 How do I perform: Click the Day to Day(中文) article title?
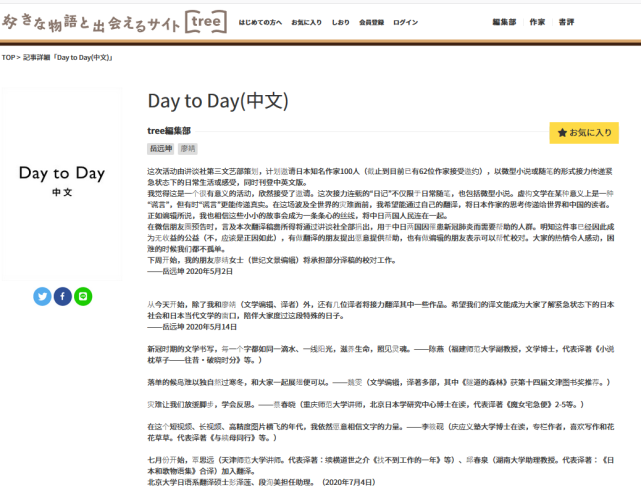click(218, 101)
